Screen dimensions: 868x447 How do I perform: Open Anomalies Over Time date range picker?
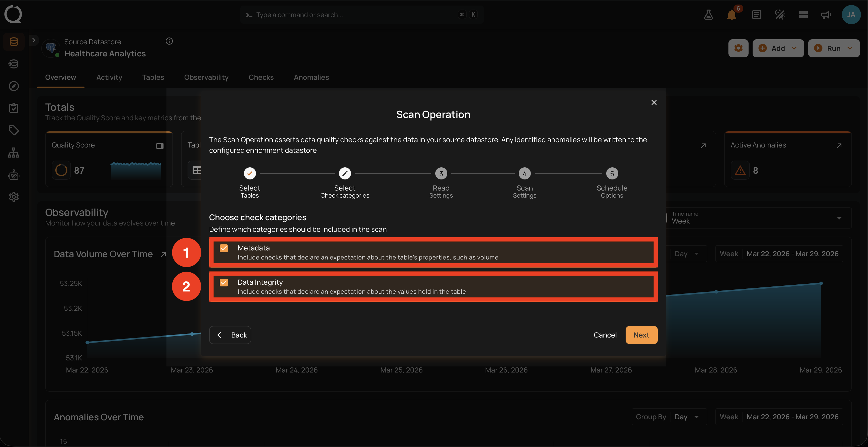(779, 417)
